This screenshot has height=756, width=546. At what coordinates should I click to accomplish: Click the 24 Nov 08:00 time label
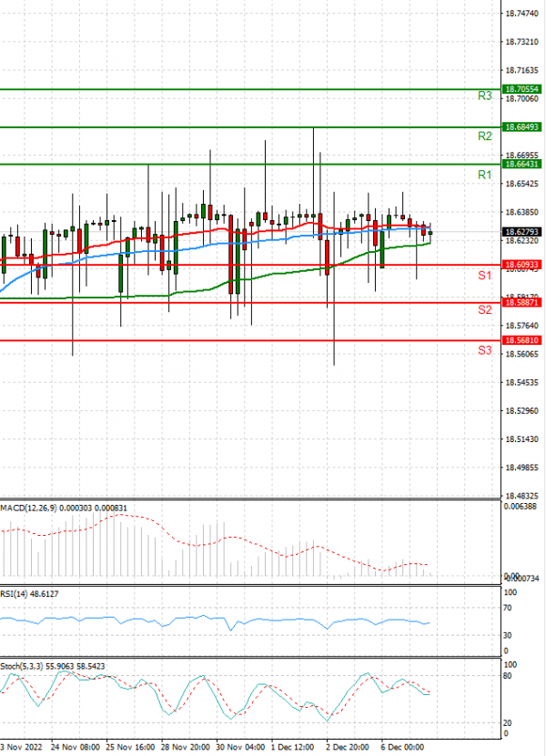tap(76, 747)
